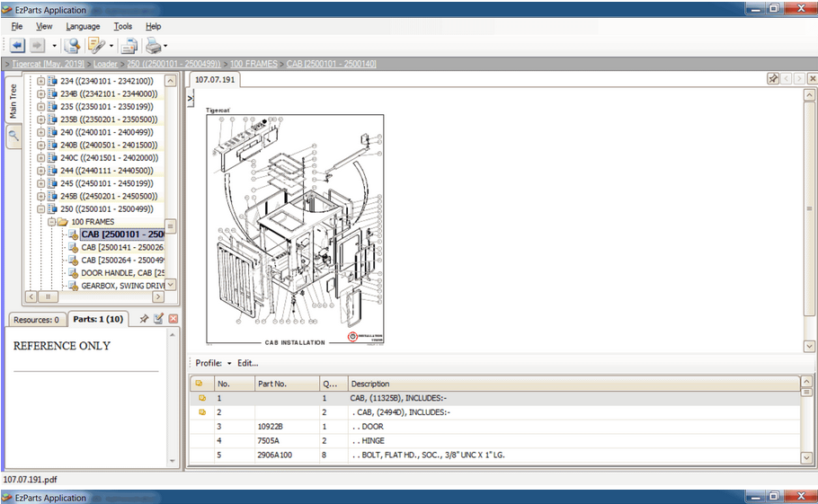The height and width of the screenshot is (504, 818).
Task: Switch to the Parts: 1 (10) tab
Action: 98,319
